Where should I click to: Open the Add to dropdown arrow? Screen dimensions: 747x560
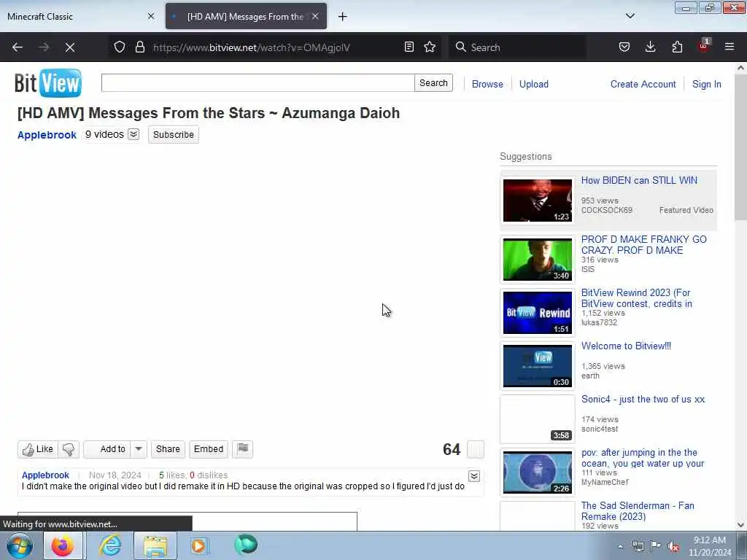139,449
